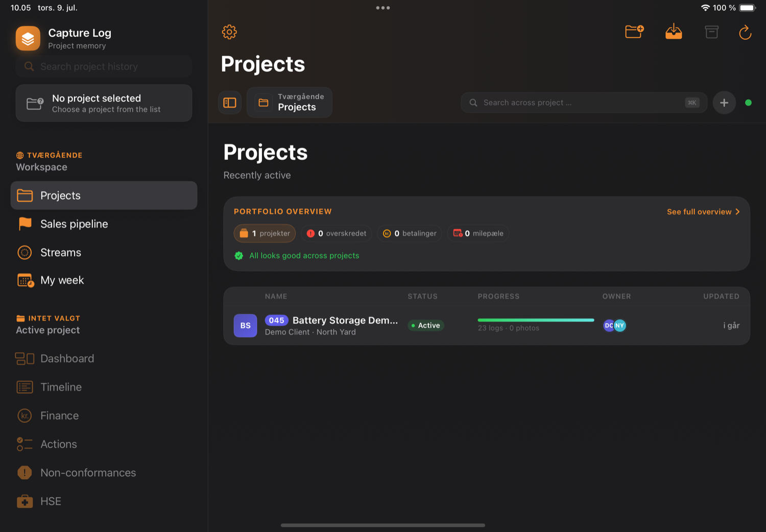The height and width of the screenshot is (532, 766).
Task: Select the 0 betalinger chip
Action: (410, 233)
